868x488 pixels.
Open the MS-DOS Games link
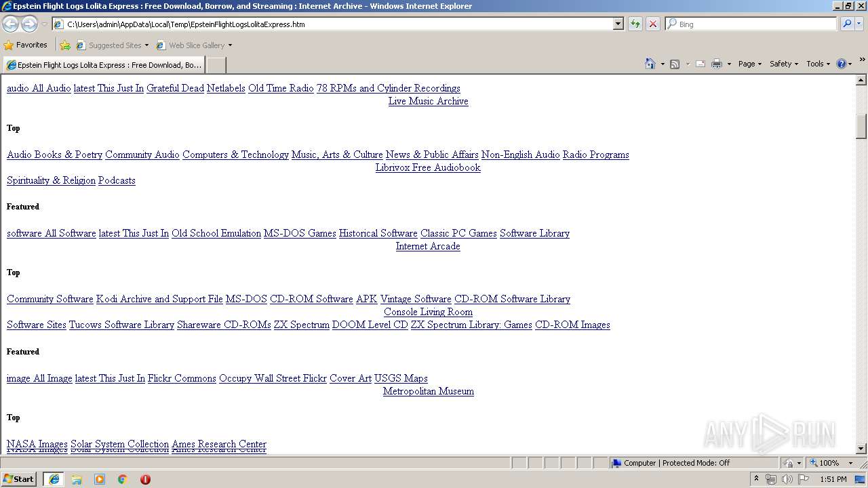pyautogui.click(x=300, y=233)
